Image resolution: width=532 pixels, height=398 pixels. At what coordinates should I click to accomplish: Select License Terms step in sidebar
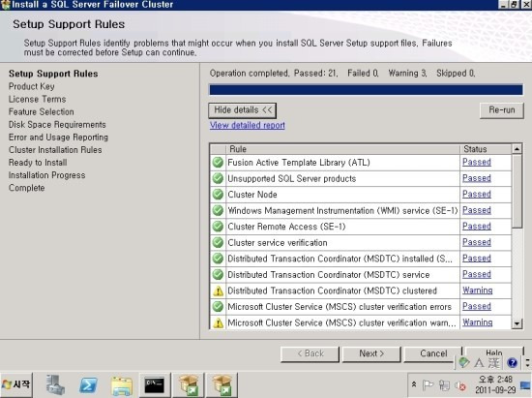(38, 99)
